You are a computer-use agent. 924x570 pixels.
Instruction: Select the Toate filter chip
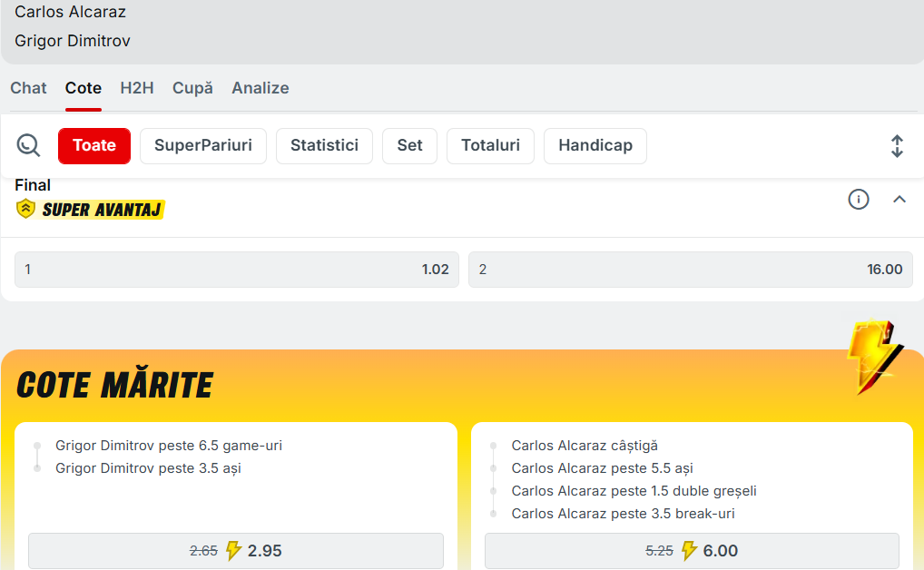click(x=94, y=145)
